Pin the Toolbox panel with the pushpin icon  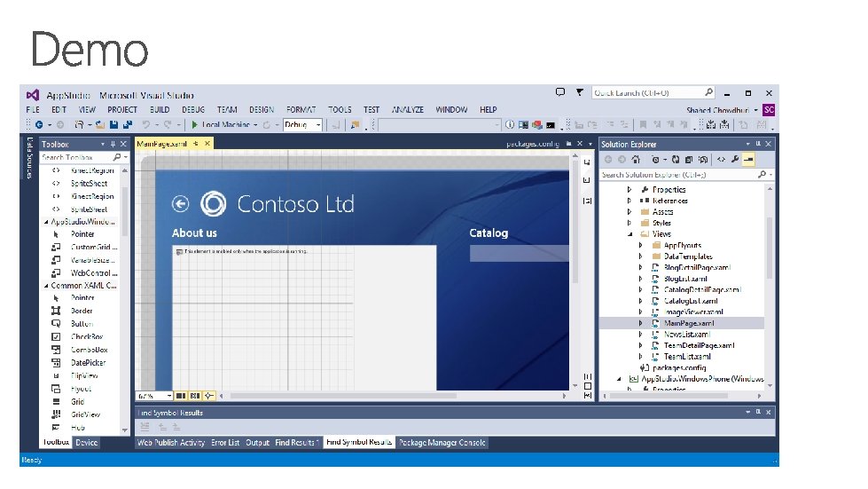pyautogui.click(x=113, y=144)
